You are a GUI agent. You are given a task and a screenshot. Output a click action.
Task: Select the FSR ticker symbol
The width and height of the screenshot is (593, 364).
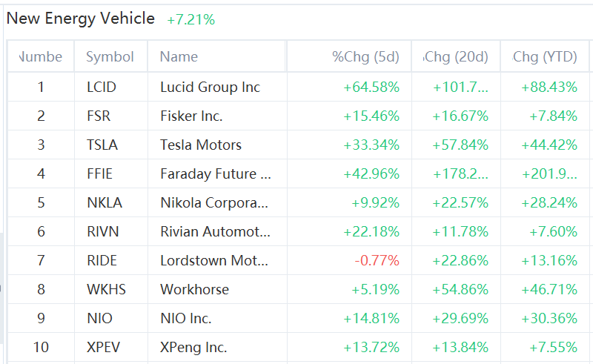point(99,116)
